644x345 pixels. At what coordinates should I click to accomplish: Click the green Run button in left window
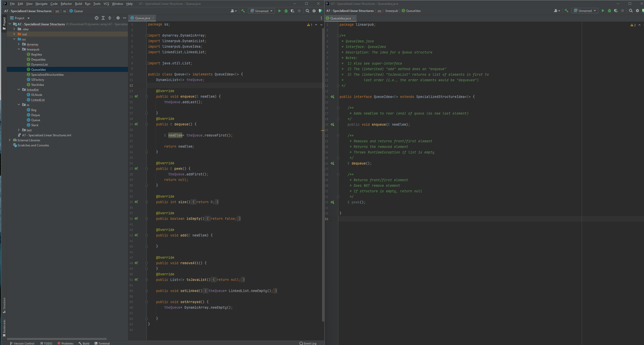coord(279,11)
